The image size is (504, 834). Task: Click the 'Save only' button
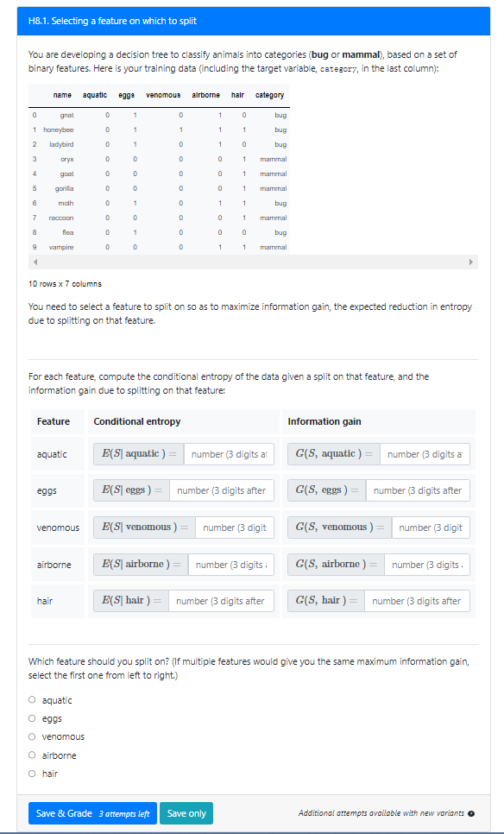coord(186,812)
